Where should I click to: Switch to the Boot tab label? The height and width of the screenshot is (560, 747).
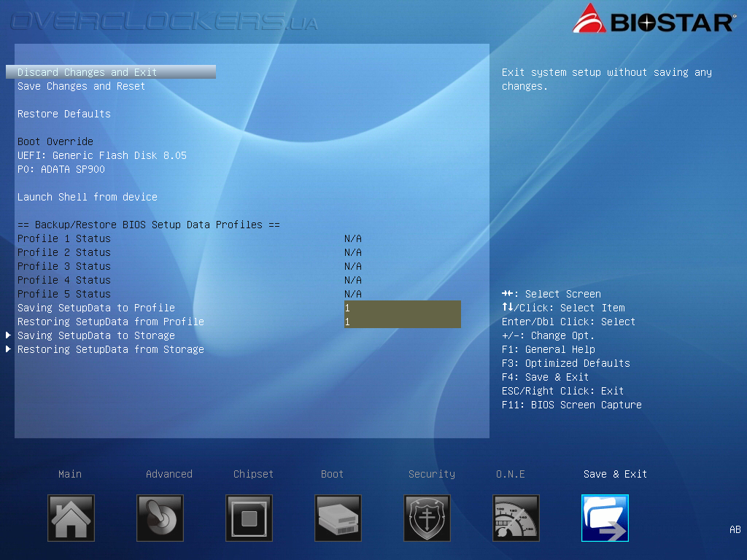click(332, 474)
